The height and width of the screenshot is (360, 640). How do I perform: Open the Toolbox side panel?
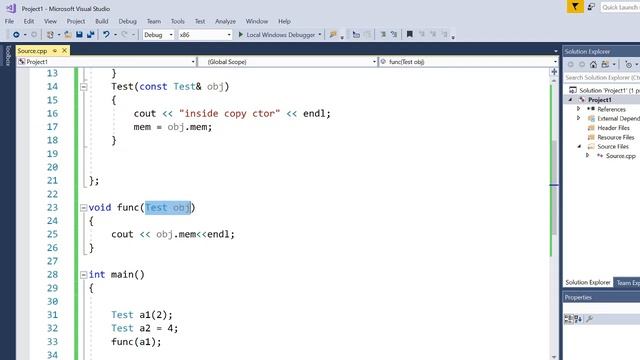point(8,55)
